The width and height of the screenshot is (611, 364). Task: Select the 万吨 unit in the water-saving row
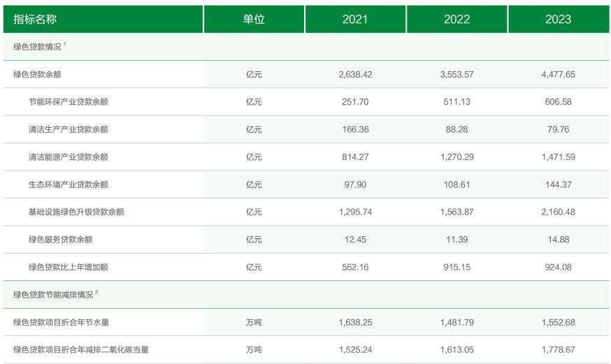254,322
